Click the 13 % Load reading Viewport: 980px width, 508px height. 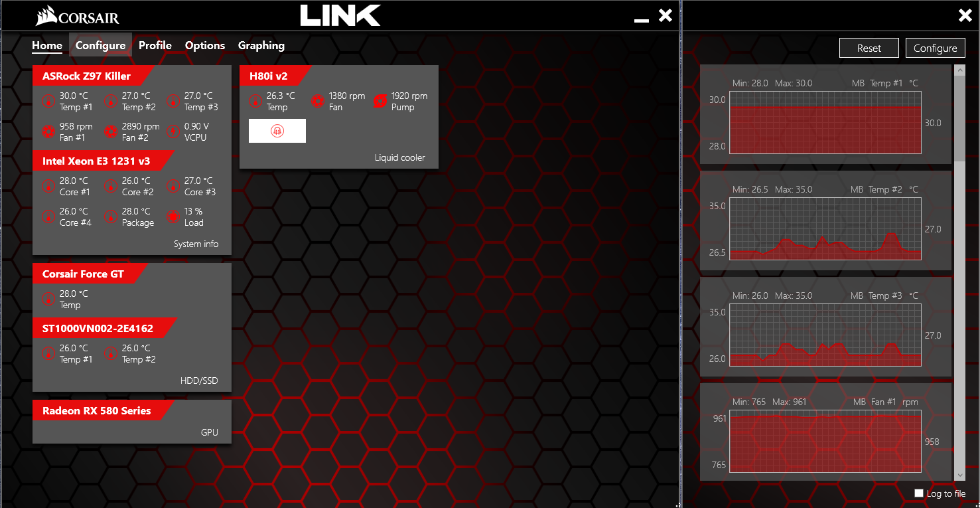[194, 211]
